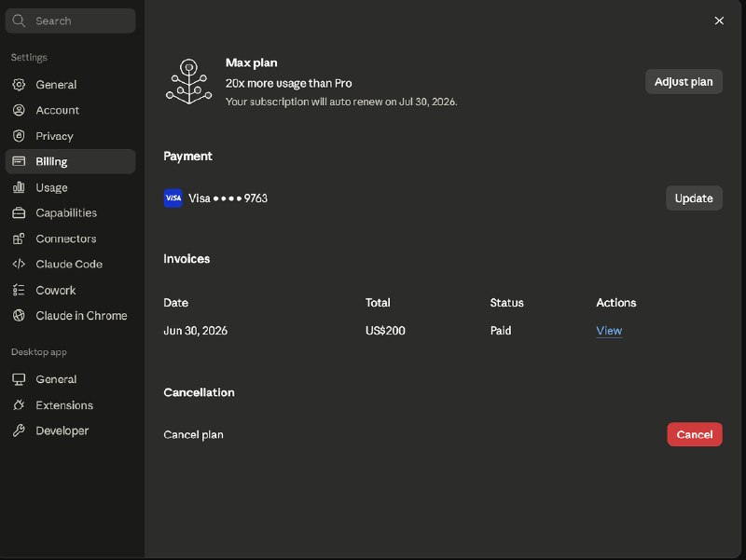
Task: Click the Developer wrench icon
Action: [x=19, y=430]
